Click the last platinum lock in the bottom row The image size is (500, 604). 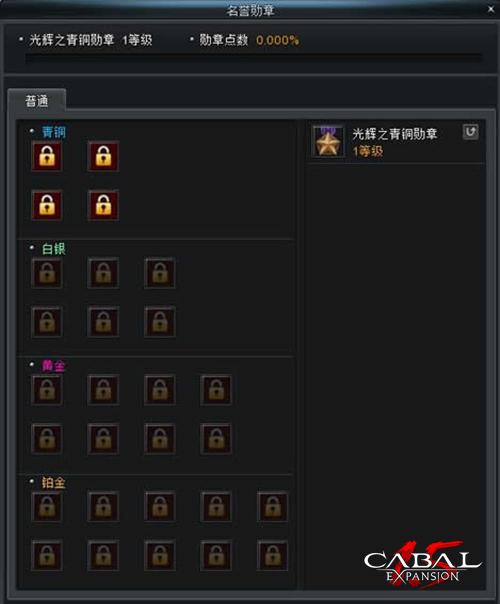tap(273, 555)
